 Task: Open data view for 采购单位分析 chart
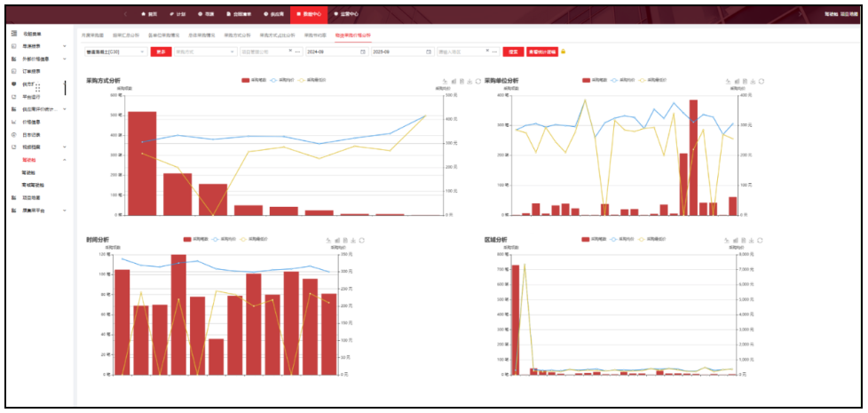pyautogui.click(x=745, y=81)
